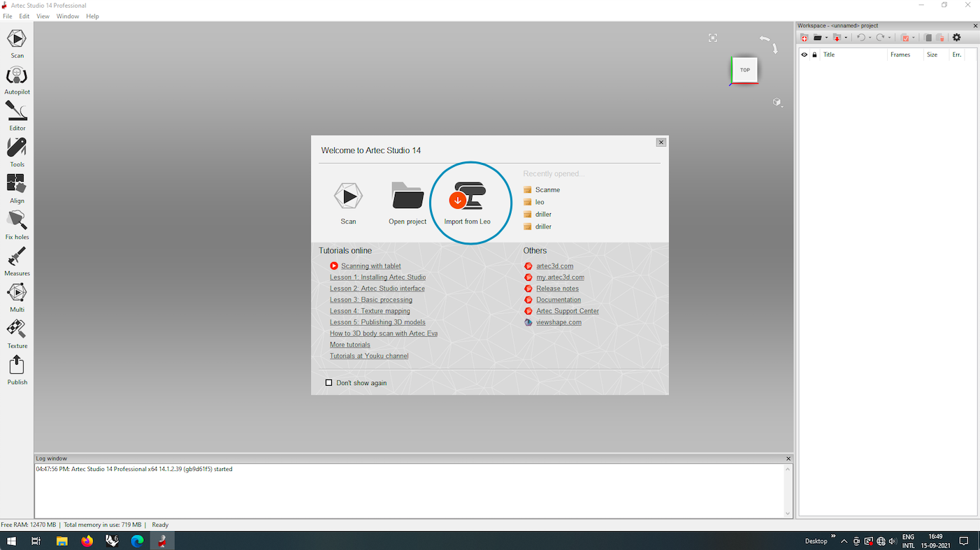Open the Release notes link
980x550 pixels.
[x=558, y=289]
